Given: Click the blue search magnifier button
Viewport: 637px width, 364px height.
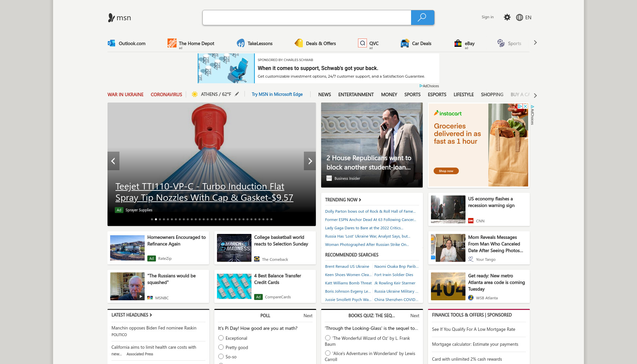Looking at the screenshot, I should coord(422,18).
